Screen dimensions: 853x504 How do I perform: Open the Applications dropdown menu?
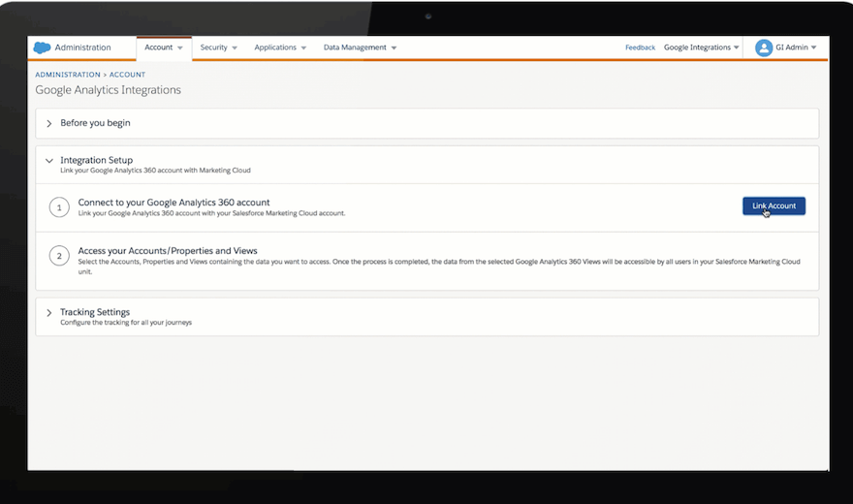(x=280, y=47)
